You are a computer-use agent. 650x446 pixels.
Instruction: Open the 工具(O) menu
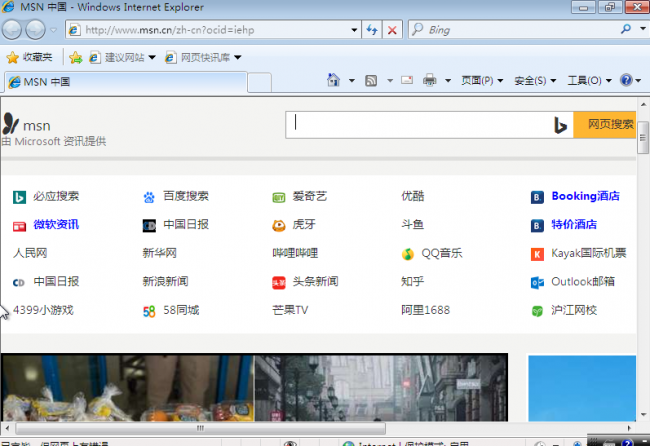[x=589, y=80]
